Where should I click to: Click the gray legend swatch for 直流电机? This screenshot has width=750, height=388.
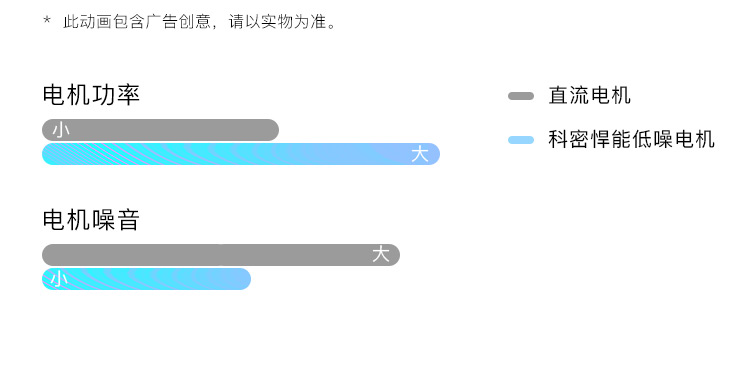coord(521,96)
